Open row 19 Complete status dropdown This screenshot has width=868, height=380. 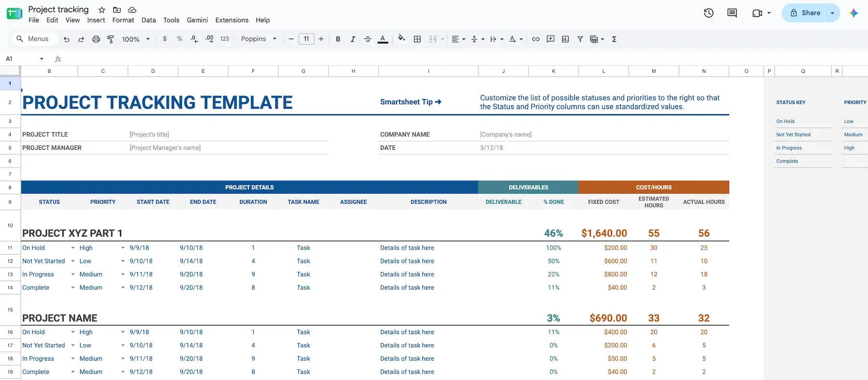[x=73, y=372]
